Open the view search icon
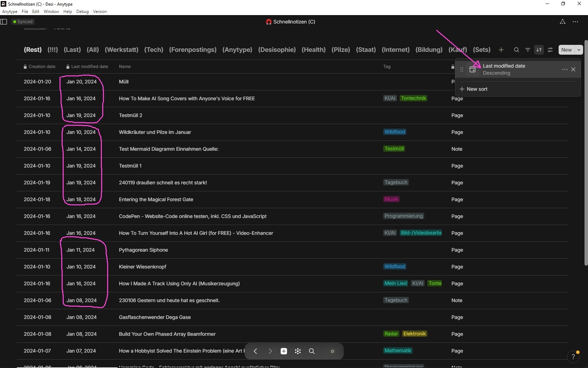 (516, 50)
